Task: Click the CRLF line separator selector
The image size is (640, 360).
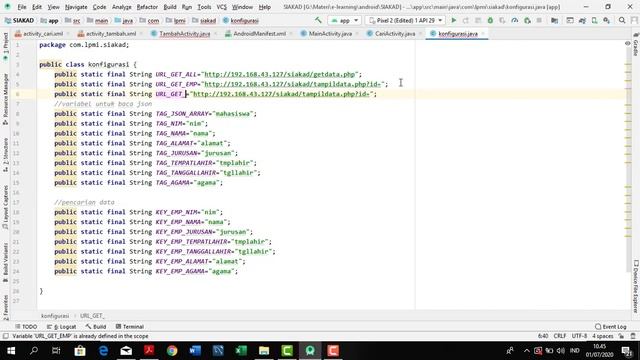Action: coord(560,336)
